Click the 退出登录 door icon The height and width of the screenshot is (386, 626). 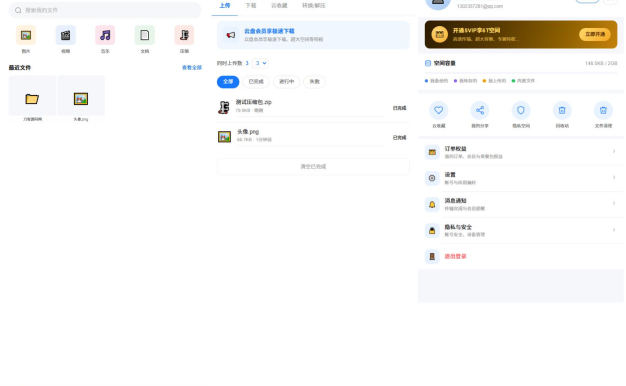pyautogui.click(x=432, y=256)
